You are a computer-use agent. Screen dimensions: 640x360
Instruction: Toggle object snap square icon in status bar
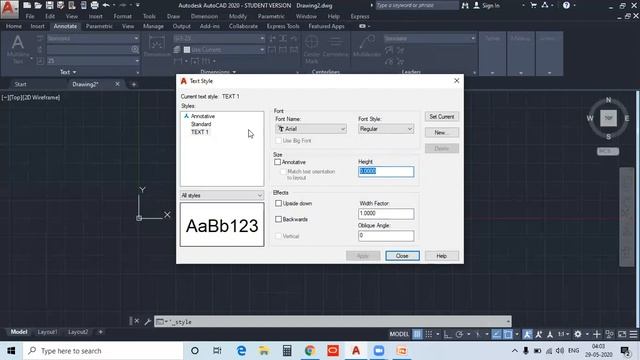pos(508,334)
